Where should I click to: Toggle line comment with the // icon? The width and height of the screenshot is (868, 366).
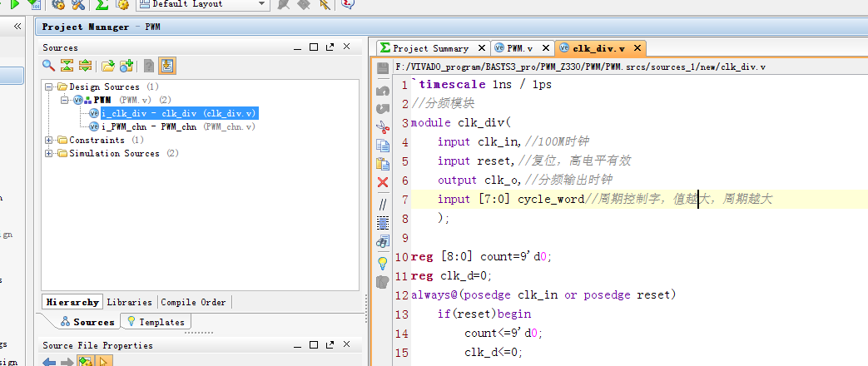pyautogui.click(x=383, y=204)
